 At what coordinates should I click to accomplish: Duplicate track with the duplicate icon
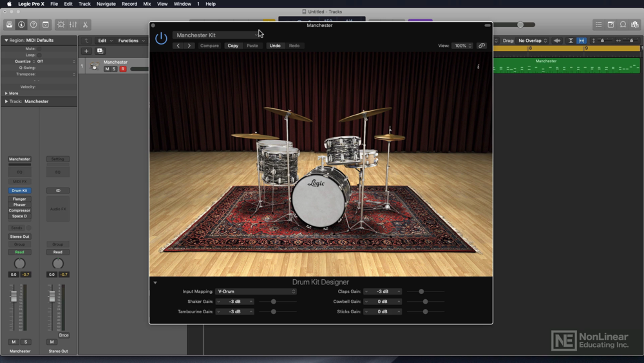(x=100, y=51)
